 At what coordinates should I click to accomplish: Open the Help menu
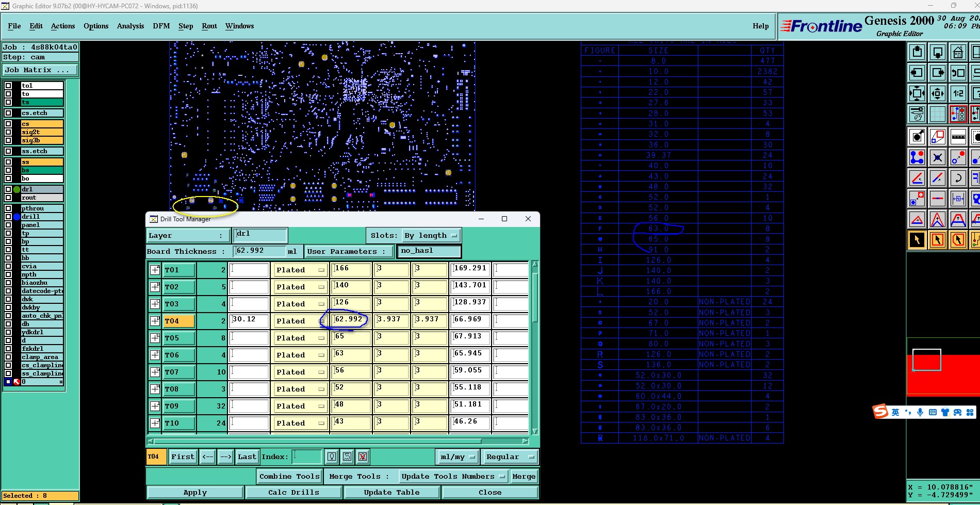click(760, 26)
